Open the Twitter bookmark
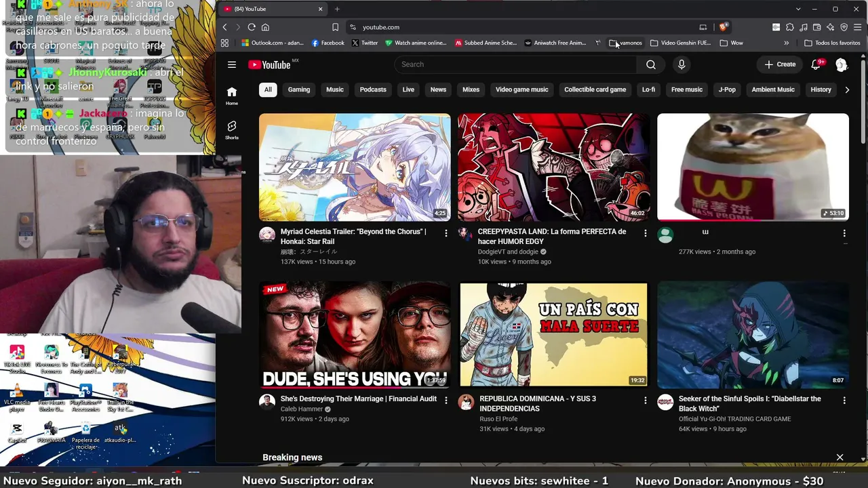Viewport: 868px width, 488px height. (365, 43)
